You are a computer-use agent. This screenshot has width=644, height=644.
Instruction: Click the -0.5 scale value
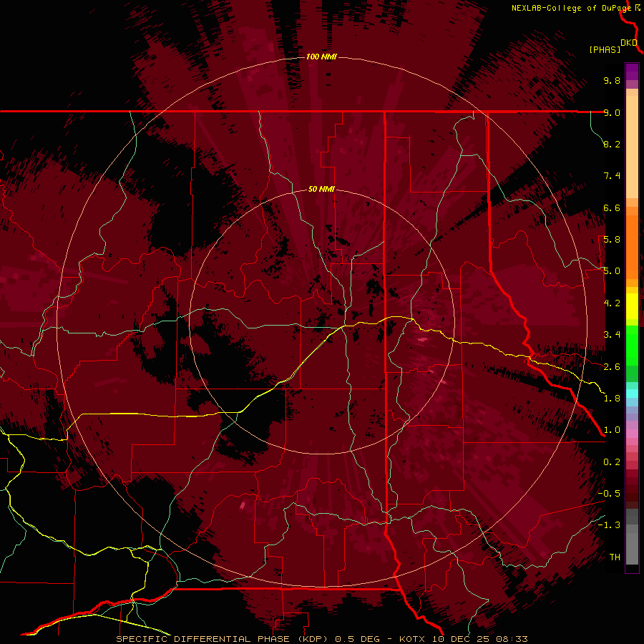coord(609,494)
